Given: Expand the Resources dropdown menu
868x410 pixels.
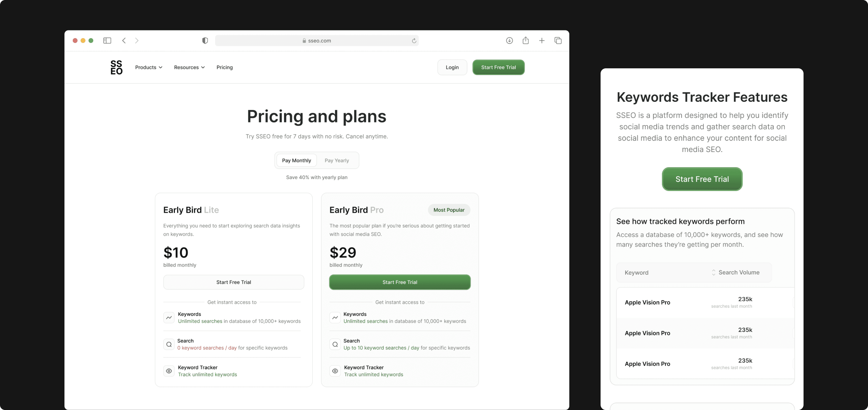Looking at the screenshot, I should point(189,67).
